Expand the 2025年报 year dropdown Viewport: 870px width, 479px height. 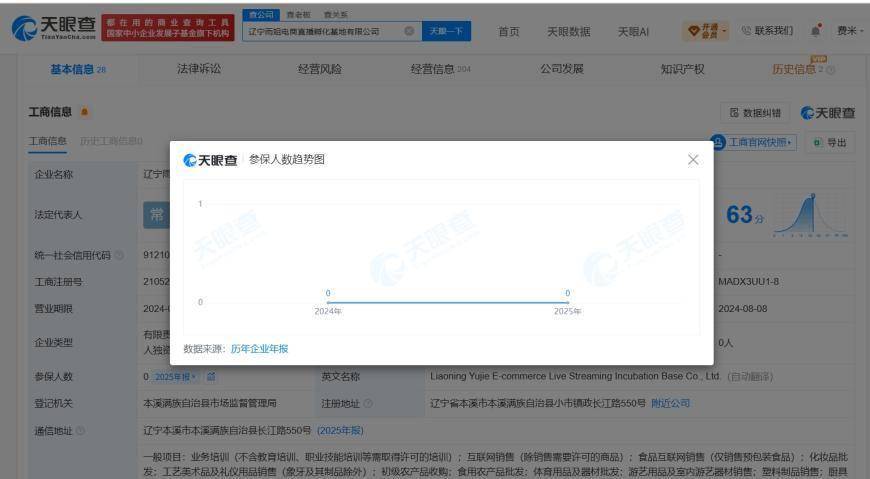pos(175,377)
